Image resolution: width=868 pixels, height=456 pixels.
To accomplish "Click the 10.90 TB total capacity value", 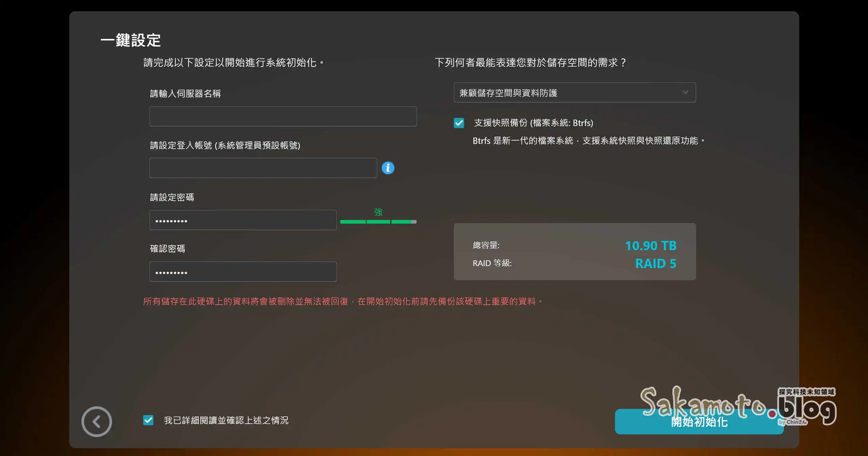I will [650, 245].
